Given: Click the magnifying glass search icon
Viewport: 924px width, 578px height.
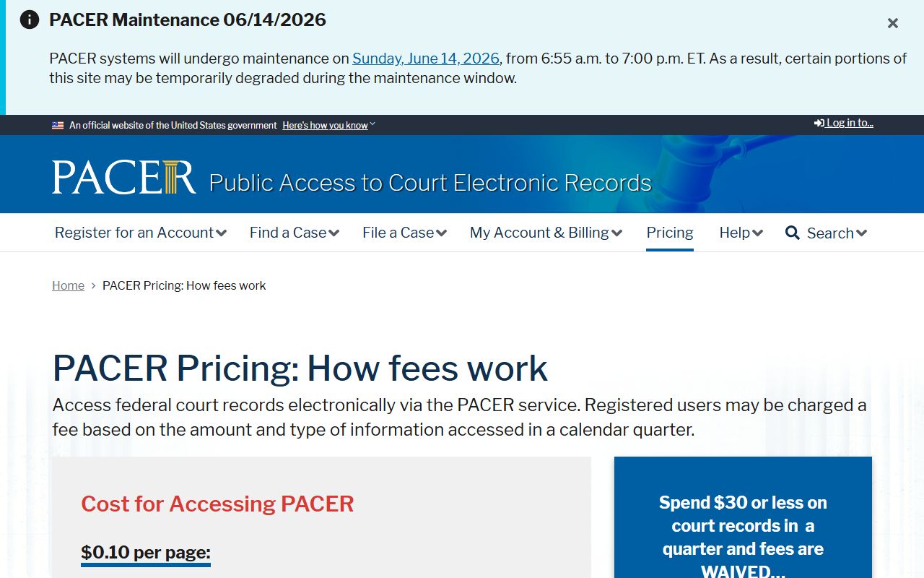Looking at the screenshot, I should tap(793, 233).
